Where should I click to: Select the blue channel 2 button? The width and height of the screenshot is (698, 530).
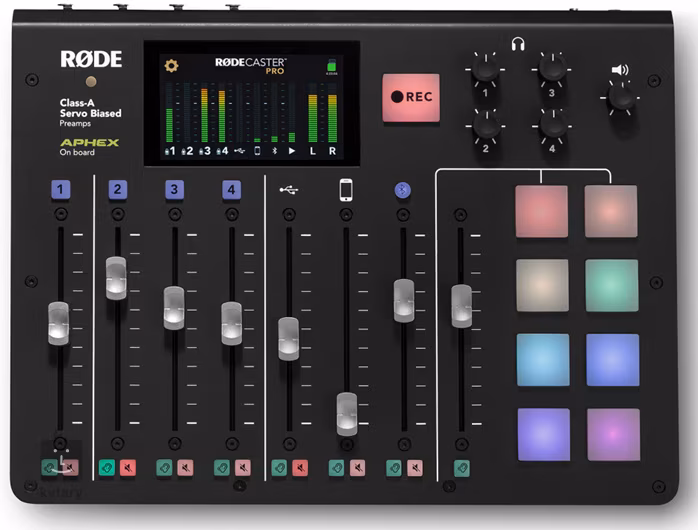118,190
